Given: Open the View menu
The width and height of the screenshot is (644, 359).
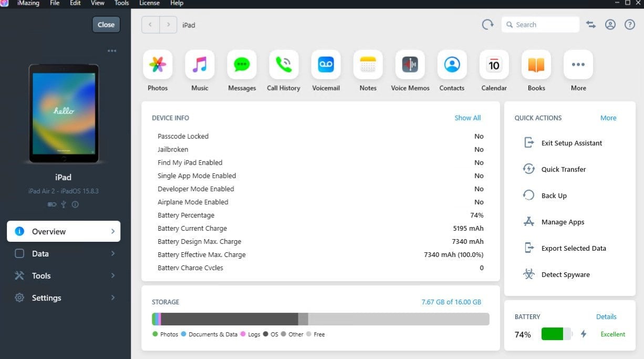Looking at the screenshot, I should point(98,3).
